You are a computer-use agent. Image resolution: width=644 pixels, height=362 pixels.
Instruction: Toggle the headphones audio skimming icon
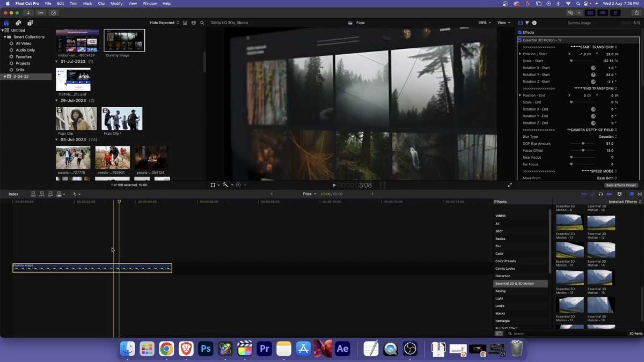click(x=601, y=194)
